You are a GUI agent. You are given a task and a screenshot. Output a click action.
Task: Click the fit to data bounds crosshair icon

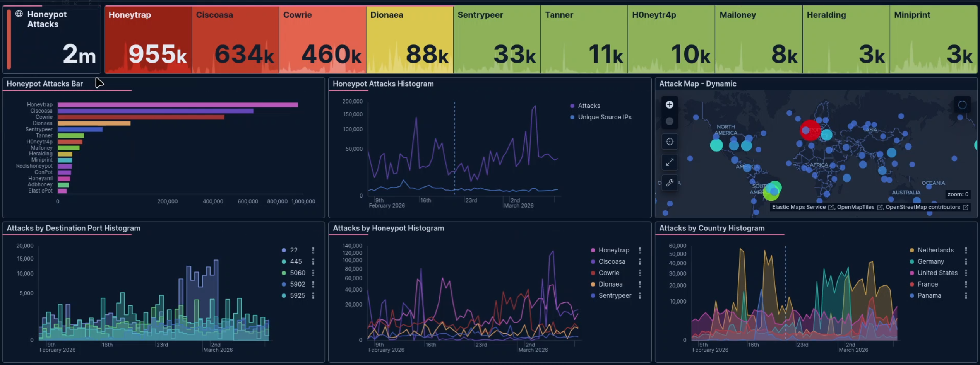point(669,142)
